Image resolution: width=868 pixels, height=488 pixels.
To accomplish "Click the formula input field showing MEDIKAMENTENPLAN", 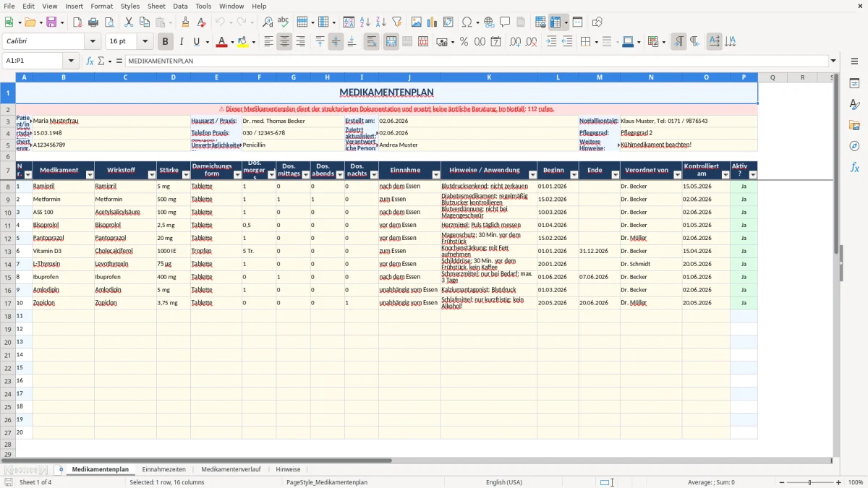I will click(476, 61).
